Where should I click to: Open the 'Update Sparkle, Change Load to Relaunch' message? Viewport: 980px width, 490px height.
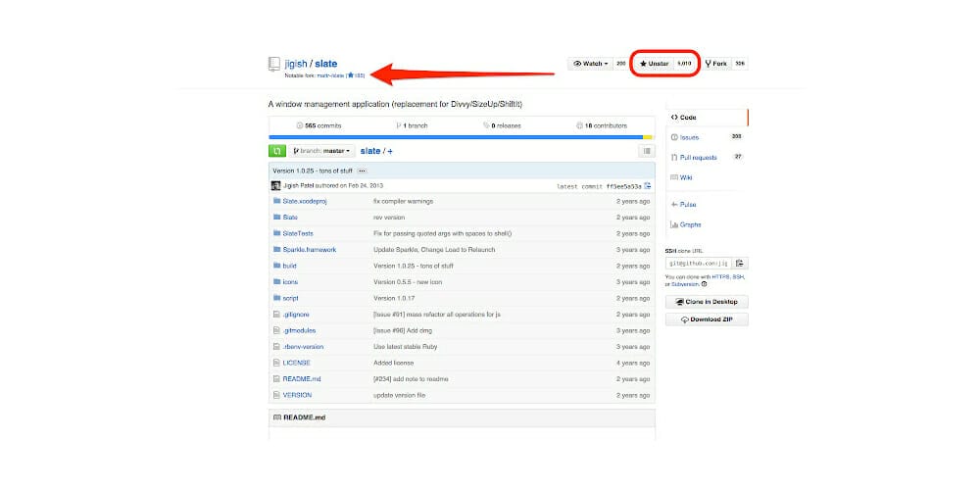tap(434, 249)
